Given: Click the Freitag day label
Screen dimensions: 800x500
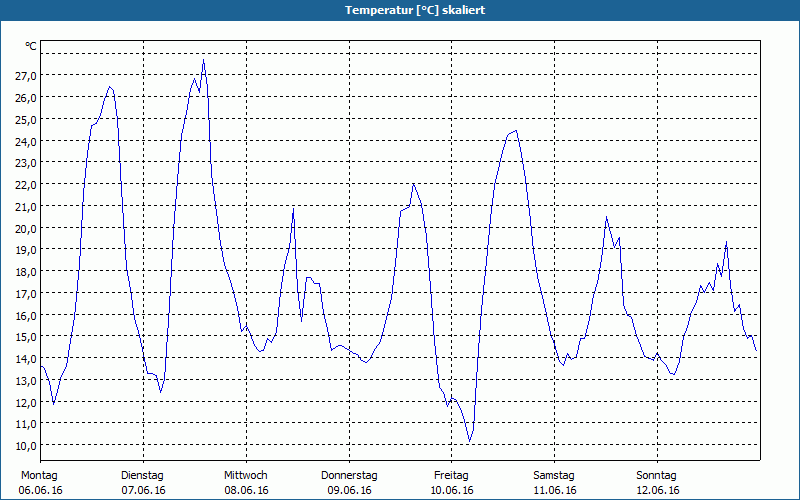Looking at the screenshot, I should click(x=451, y=476).
